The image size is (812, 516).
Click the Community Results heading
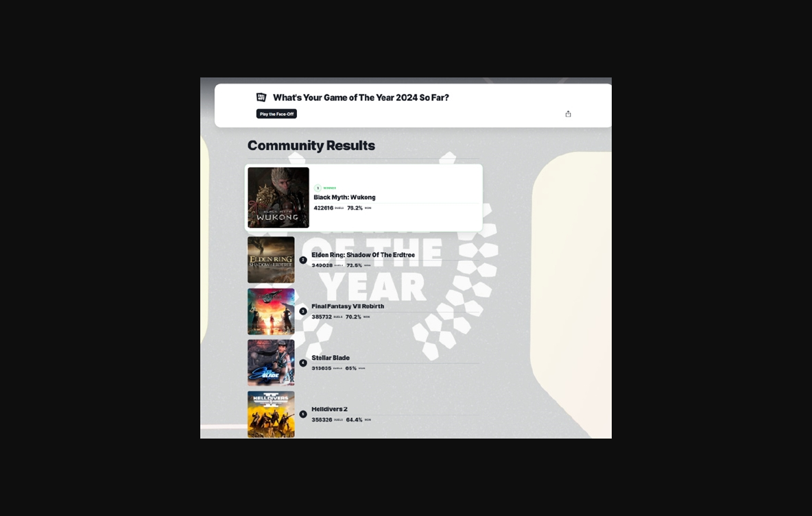click(x=311, y=145)
